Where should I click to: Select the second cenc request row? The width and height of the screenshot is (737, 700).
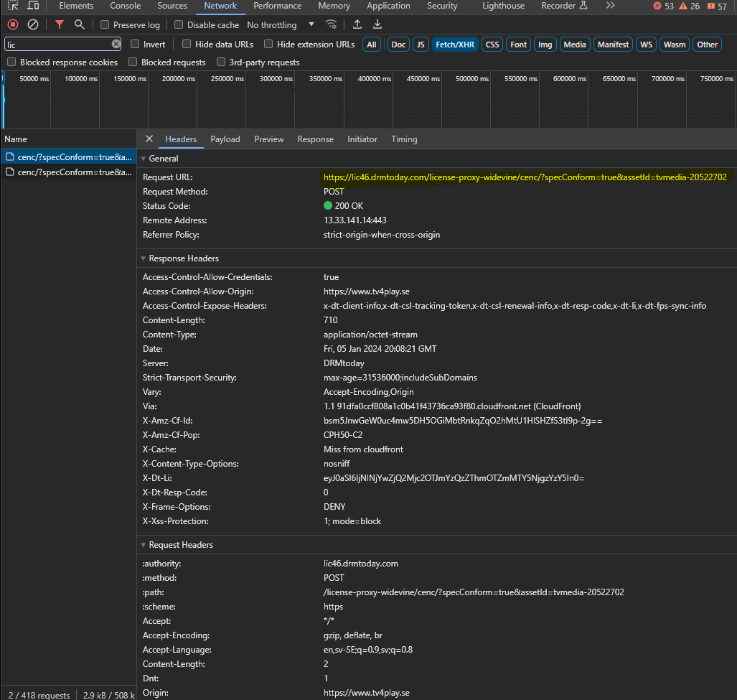tap(68, 172)
